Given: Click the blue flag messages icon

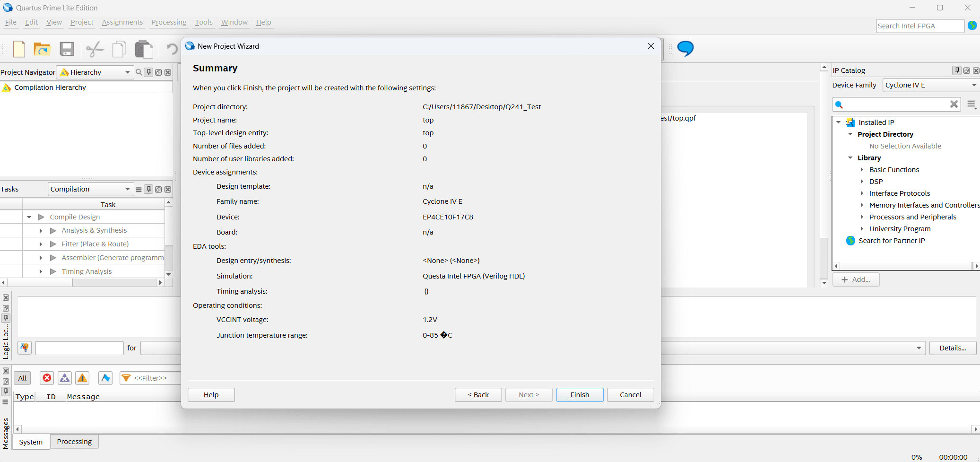Looking at the screenshot, I should (x=105, y=378).
